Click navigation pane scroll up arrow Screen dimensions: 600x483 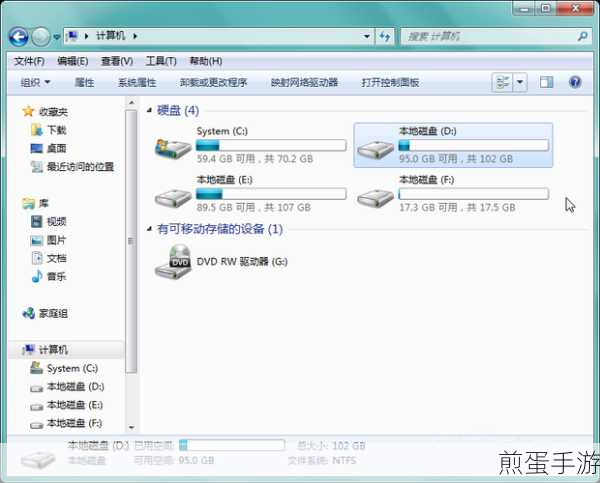pos(131,103)
